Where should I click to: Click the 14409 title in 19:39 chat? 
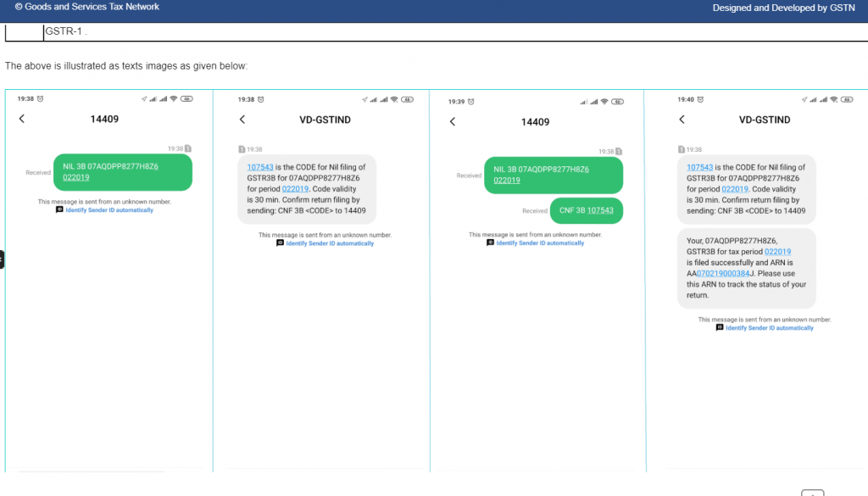click(536, 122)
